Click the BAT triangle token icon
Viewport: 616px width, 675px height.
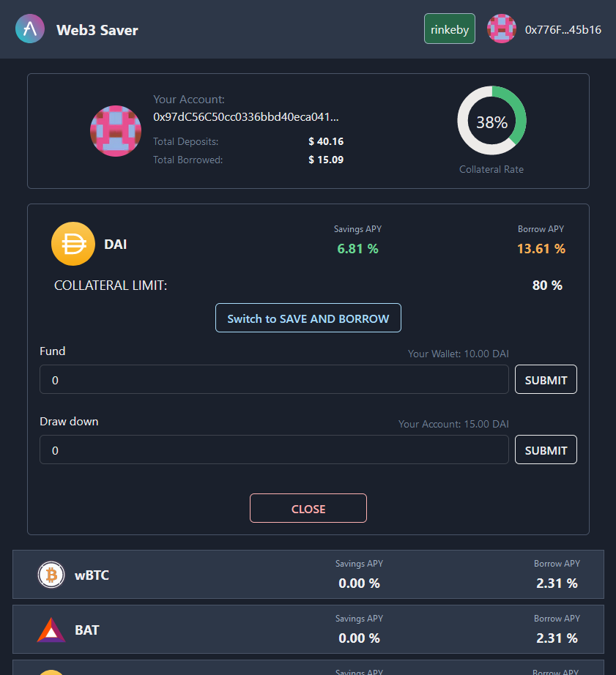pyautogui.click(x=51, y=630)
